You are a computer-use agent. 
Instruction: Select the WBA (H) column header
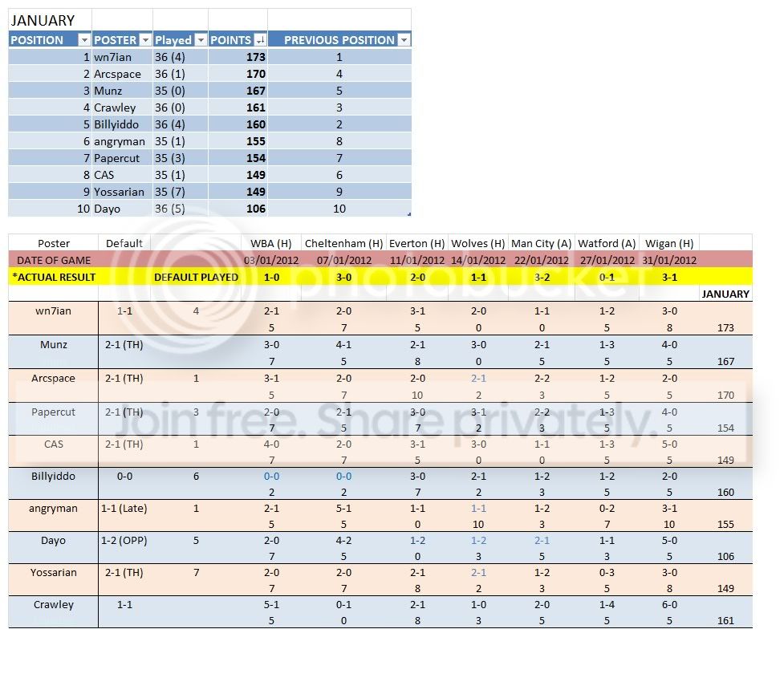(271, 243)
